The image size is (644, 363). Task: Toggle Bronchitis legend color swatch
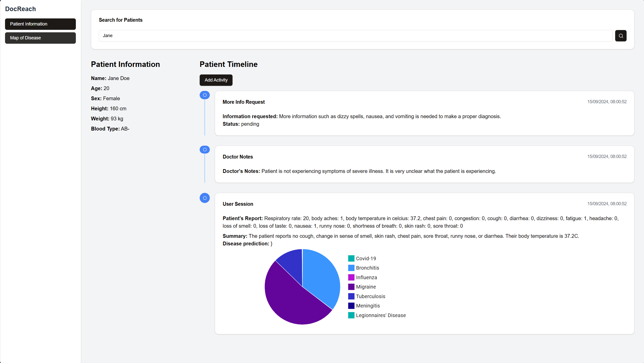(x=351, y=268)
